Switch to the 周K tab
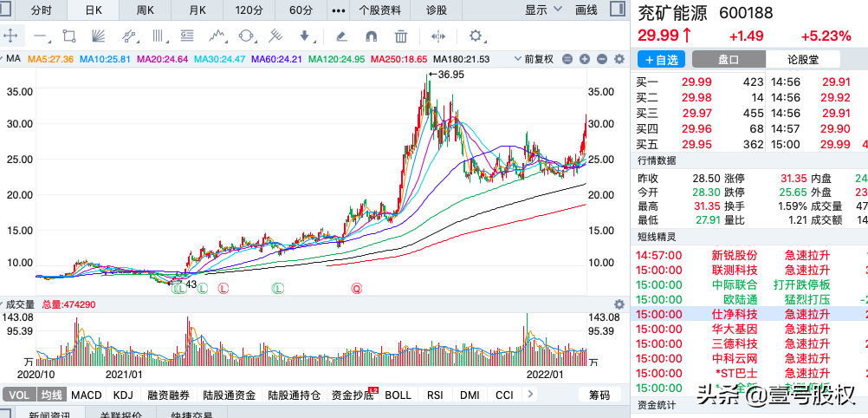Screen dimensions: 868x418 (x=145, y=10)
